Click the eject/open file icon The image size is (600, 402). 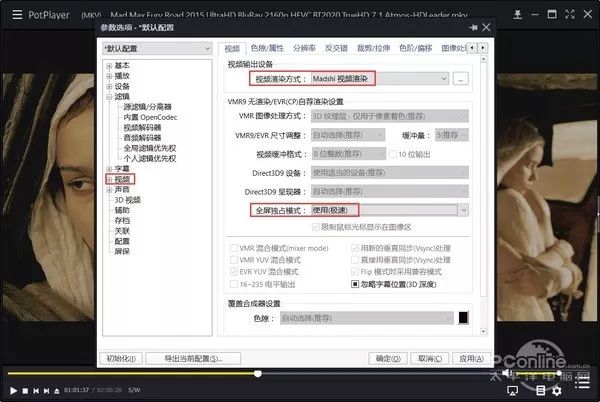point(57,391)
